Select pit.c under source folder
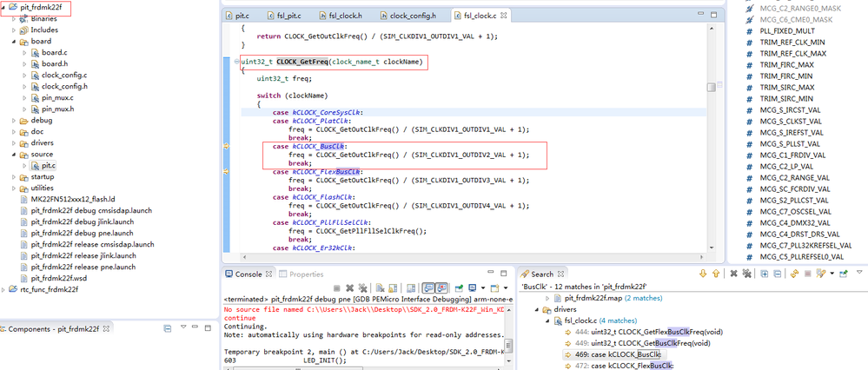The height and width of the screenshot is (370, 868). 49,165
